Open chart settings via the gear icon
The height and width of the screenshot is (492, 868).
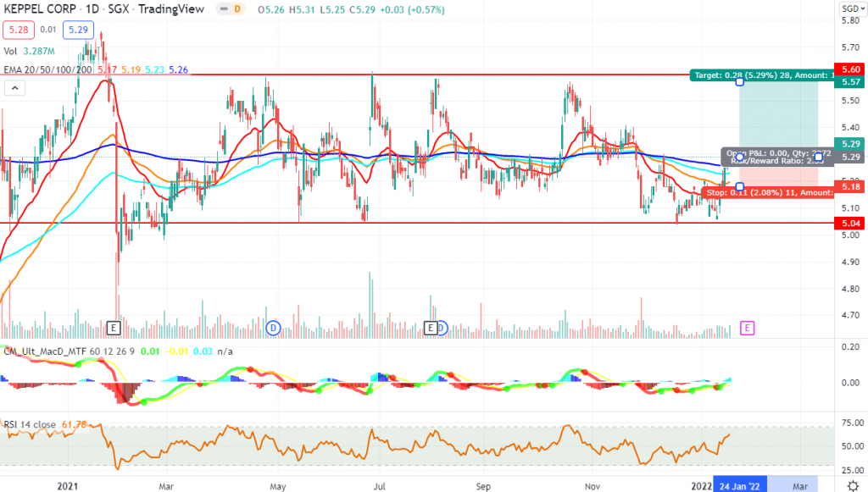pyautogui.click(x=853, y=486)
